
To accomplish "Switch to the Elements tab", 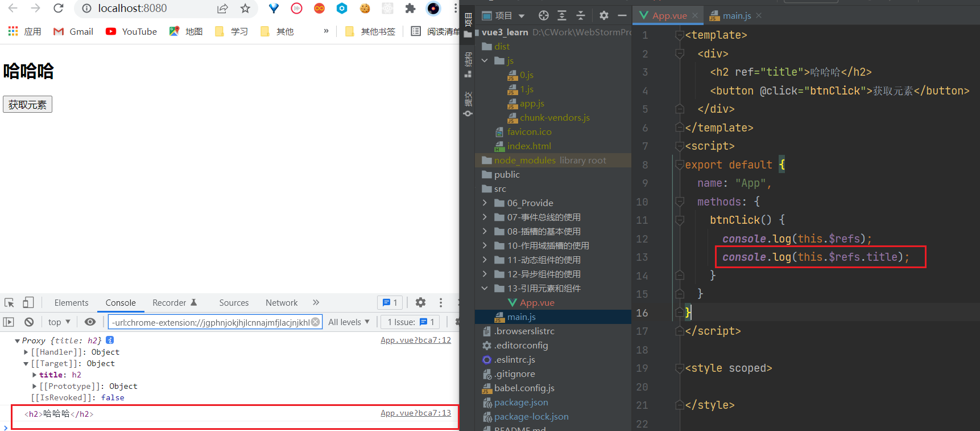I will click(x=71, y=302).
